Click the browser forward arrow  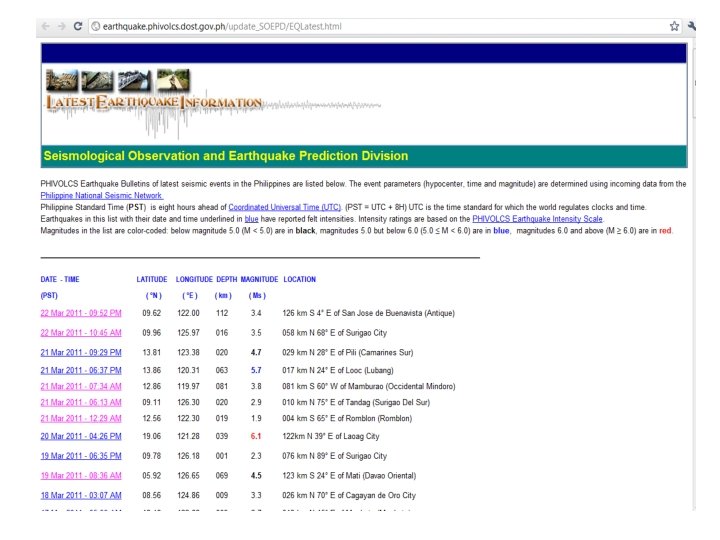tap(62, 26)
